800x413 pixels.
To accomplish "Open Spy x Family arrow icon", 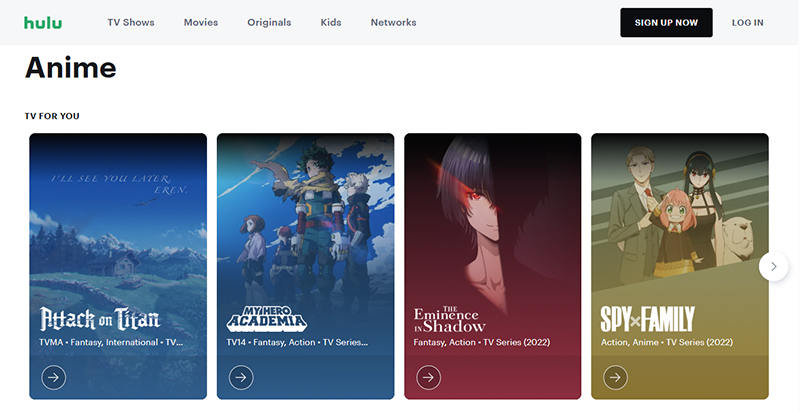I will coord(615,377).
